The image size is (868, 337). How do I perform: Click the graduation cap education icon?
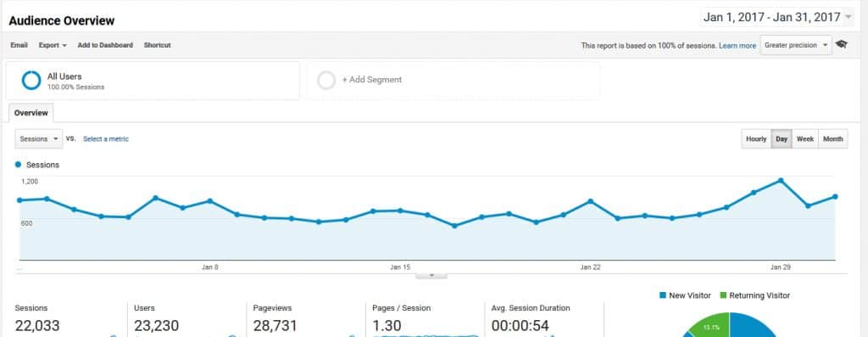pos(842,45)
